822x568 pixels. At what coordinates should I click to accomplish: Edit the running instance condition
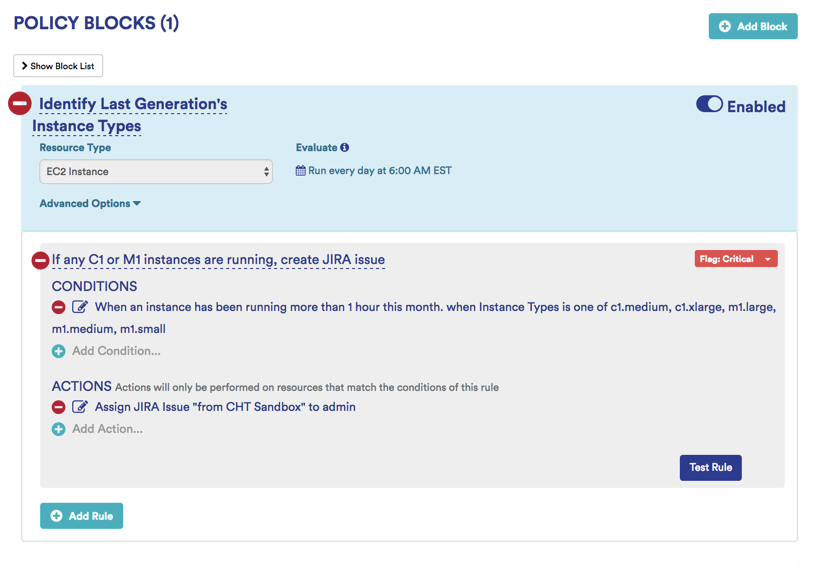[80, 307]
